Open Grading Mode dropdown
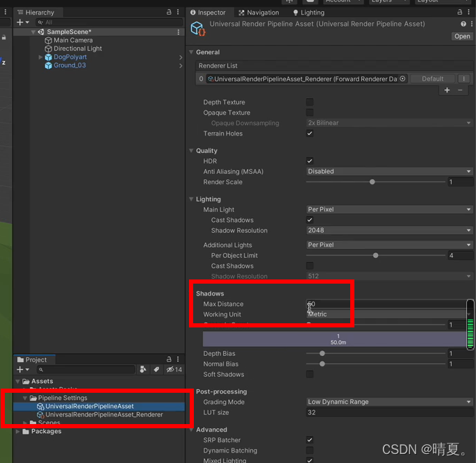 [x=389, y=402]
